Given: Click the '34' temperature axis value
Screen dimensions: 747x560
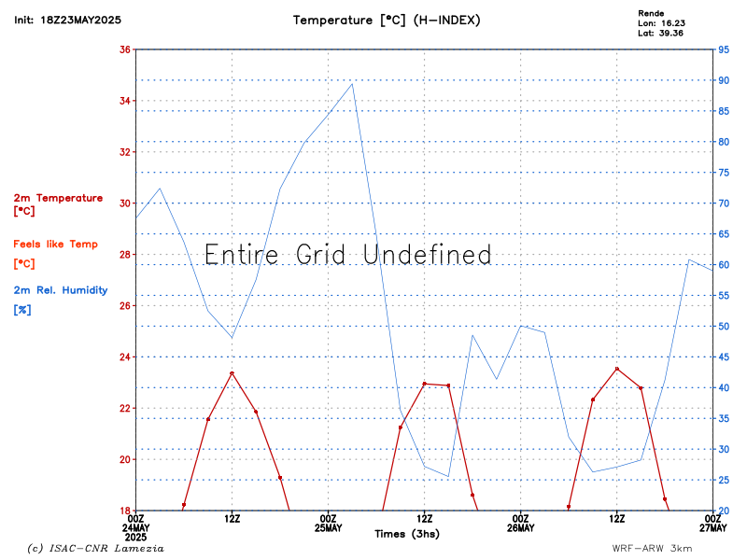Looking at the screenshot, I should [125, 101].
